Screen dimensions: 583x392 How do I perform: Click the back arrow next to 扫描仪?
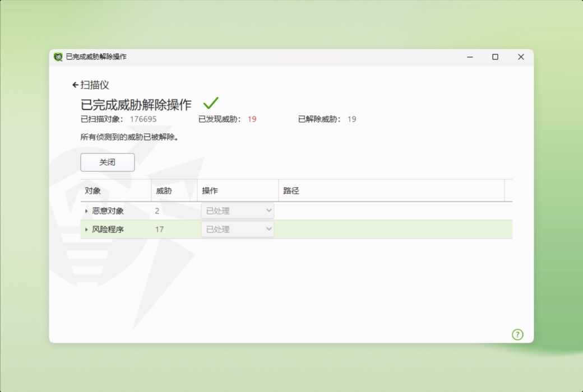pyautogui.click(x=76, y=85)
